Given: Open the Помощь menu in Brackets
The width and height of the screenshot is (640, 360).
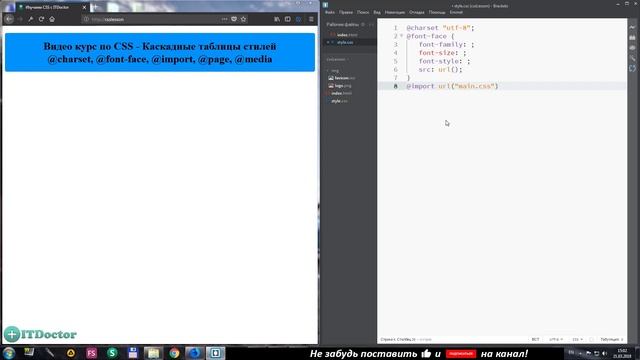Looking at the screenshot, I should [x=437, y=12].
